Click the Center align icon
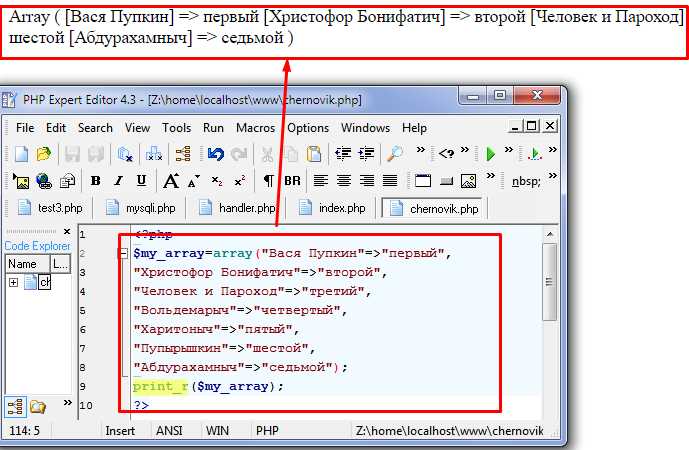This screenshot has width=689, height=450. point(344,181)
